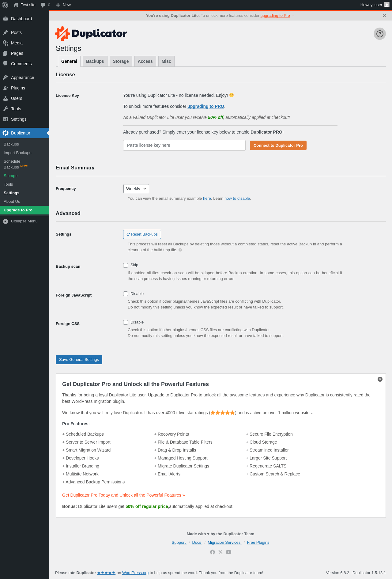Close the Duplicator Pro promo box
Screen dimensions: 392x579
click(380, 379)
